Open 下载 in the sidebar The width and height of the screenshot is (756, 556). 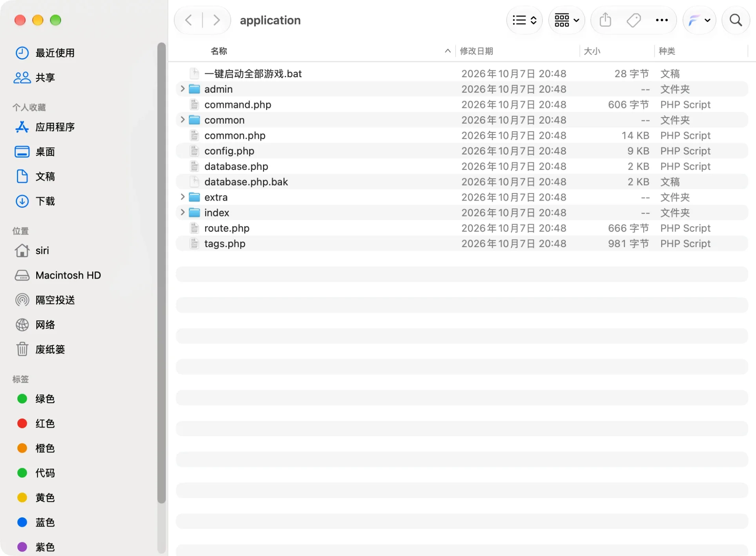point(35,201)
